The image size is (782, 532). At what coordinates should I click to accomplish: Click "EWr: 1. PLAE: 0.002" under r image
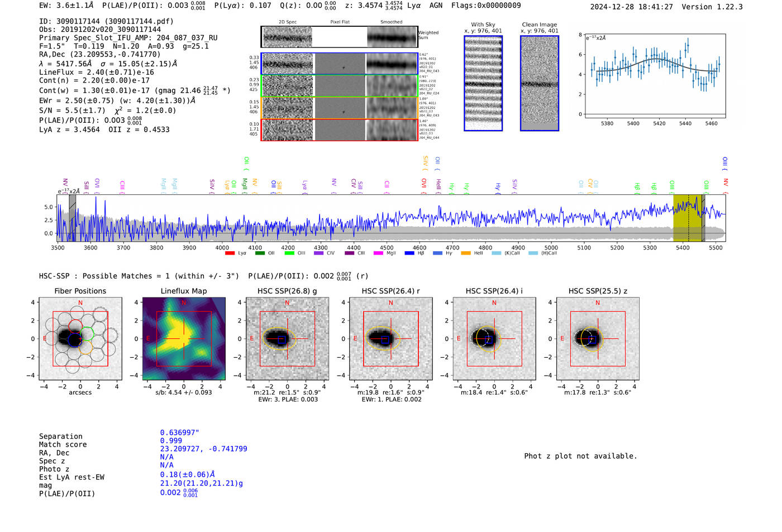coord(391,399)
